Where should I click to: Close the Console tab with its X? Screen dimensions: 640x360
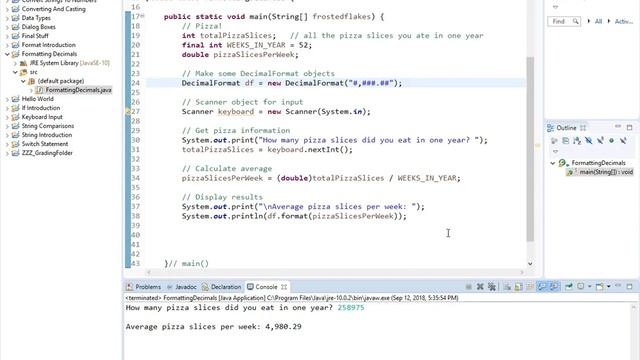click(284, 287)
